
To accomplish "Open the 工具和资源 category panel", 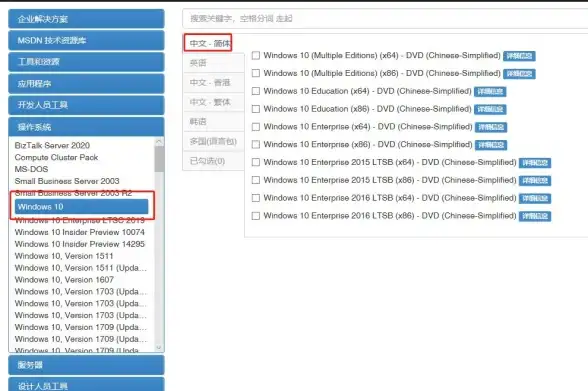I will point(86,62).
